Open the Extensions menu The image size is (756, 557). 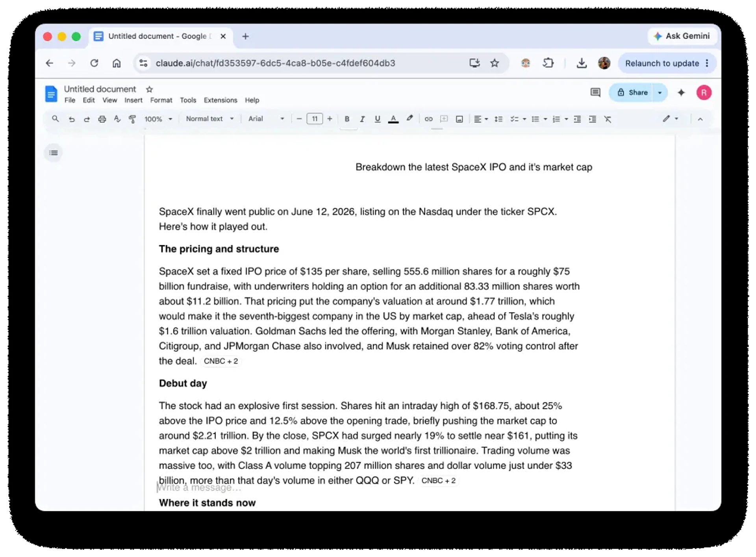tap(220, 100)
